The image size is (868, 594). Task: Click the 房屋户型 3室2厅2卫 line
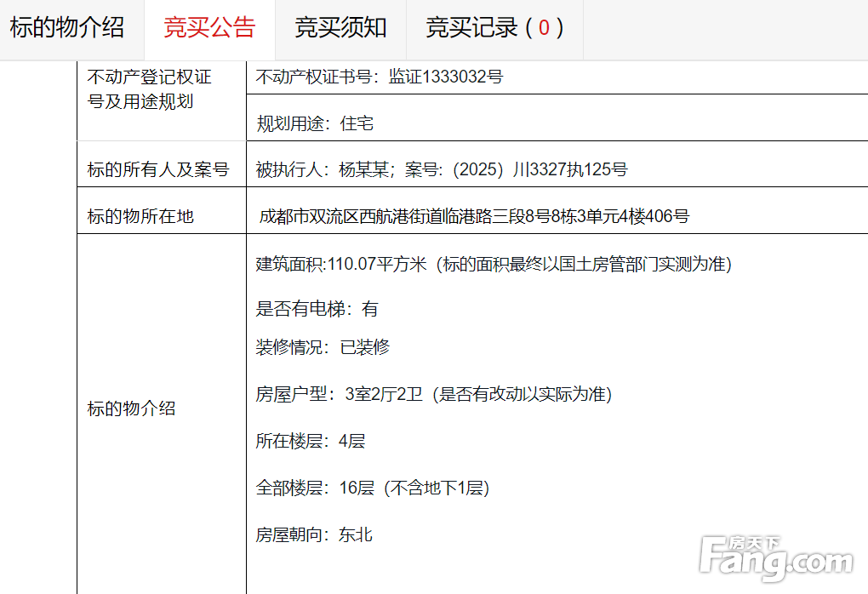[x=433, y=394]
